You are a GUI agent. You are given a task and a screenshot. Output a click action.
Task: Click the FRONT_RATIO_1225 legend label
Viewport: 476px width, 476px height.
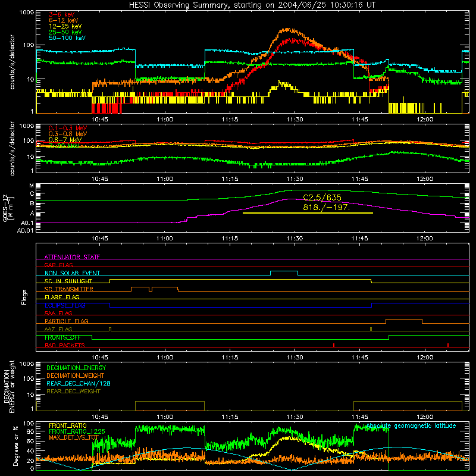click(77, 431)
